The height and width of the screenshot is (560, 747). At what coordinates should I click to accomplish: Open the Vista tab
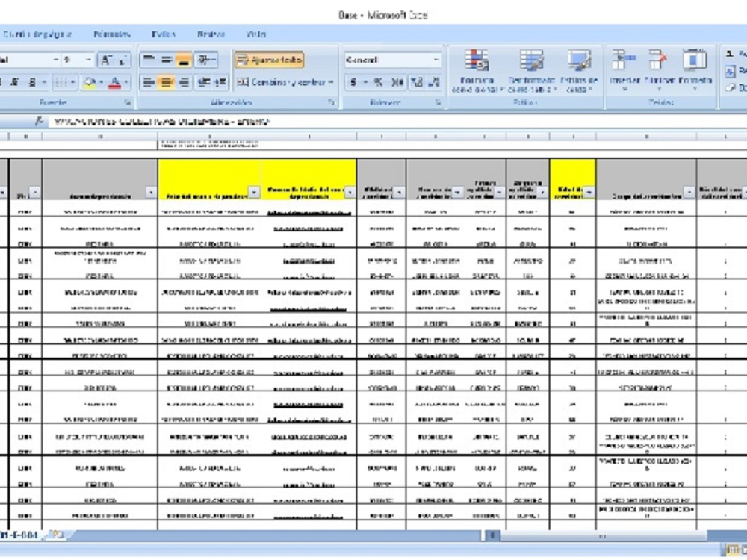coord(256,34)
